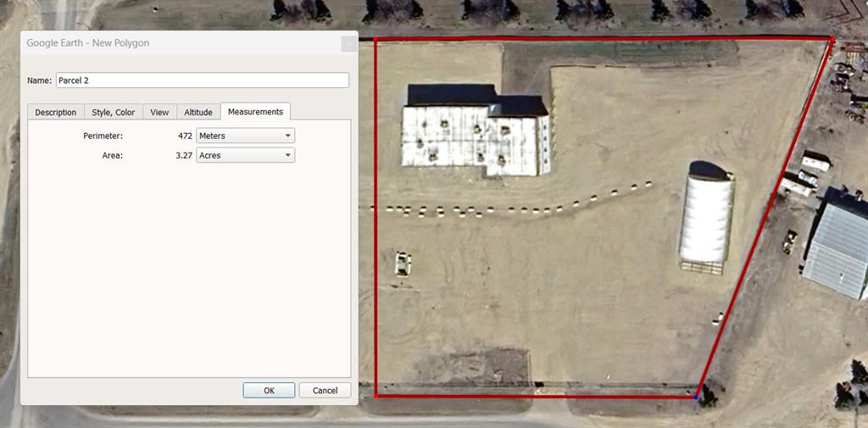
Task: Go to the Altitude tab
Action: [198, 112]
